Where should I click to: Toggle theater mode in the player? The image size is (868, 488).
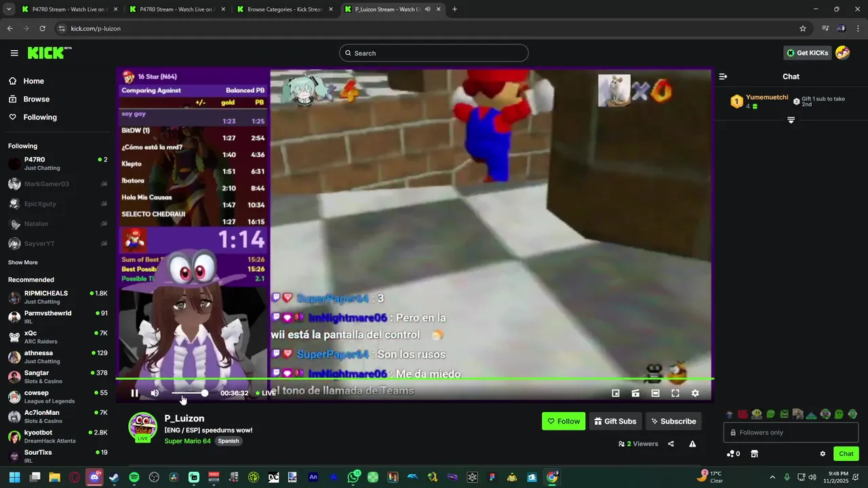click(655, 393)
